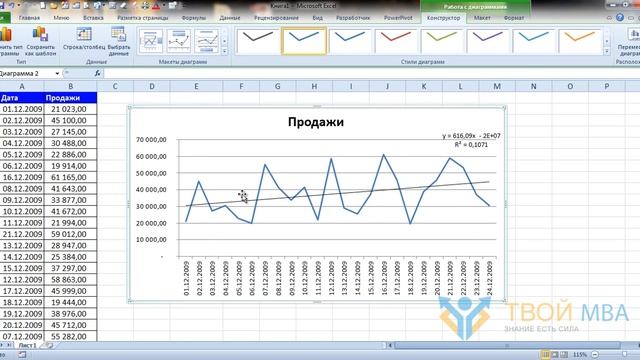The image size is (640, 360).
Task: Click the Дата header cell
Action: click(22, 98)
